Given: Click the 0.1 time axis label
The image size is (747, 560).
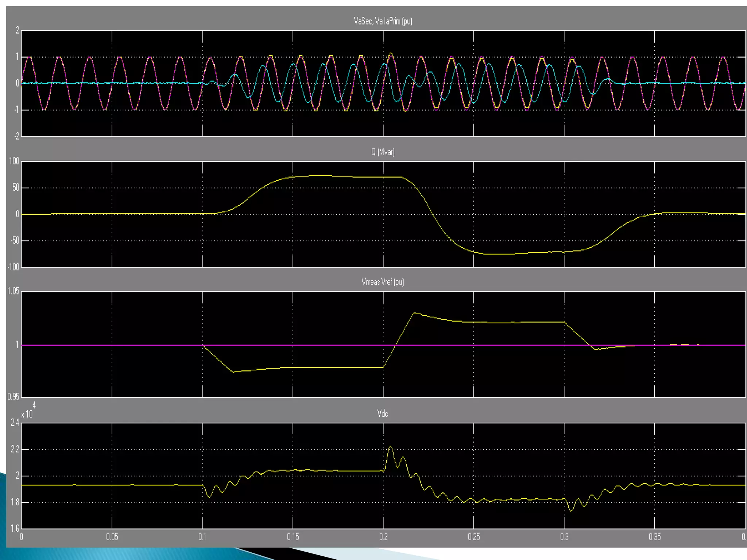Looking at the screenshot, I should pyautogui.click(x=202, y=537).
